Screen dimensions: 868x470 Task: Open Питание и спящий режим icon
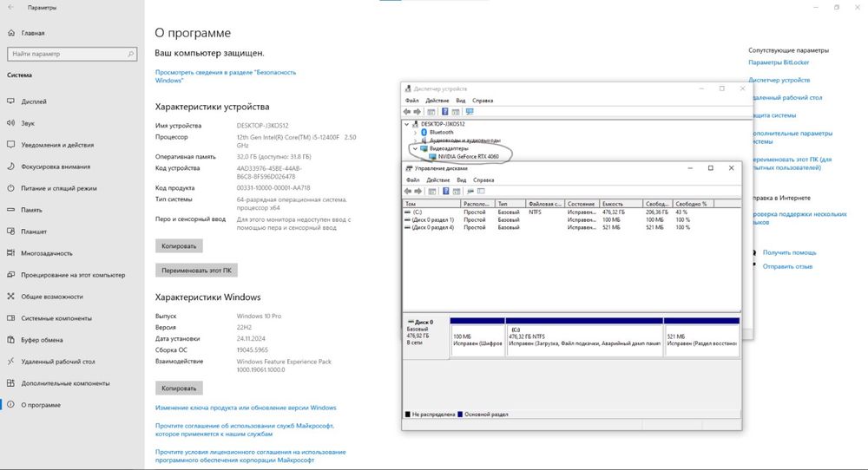[x=10, y=188]
